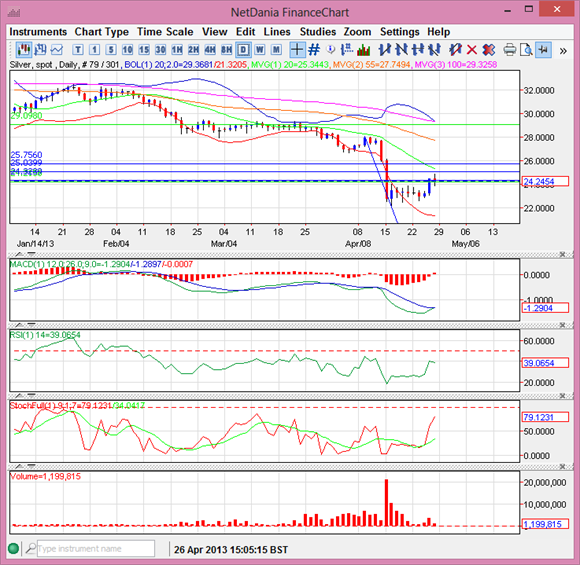The width and height of the screenshot is (580, 565).
Task: Select the horizontal line drawing tool
Action: pyautogui.click(x=418, y=50)
